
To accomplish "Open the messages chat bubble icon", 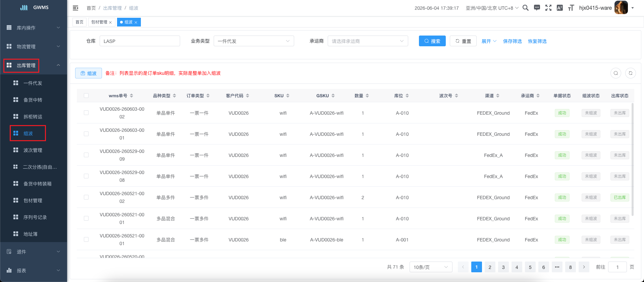I will coord(537,8).
